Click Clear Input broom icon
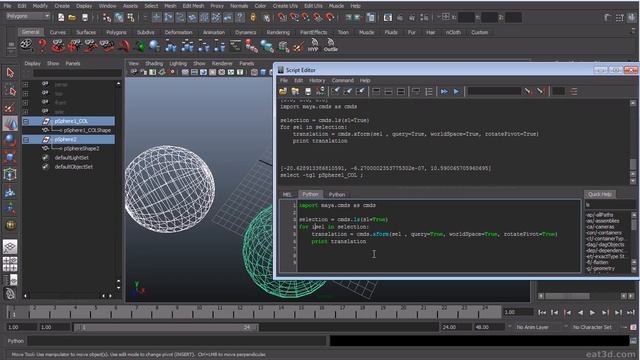This screenshot has height=360, width=640. coord(348,91)
